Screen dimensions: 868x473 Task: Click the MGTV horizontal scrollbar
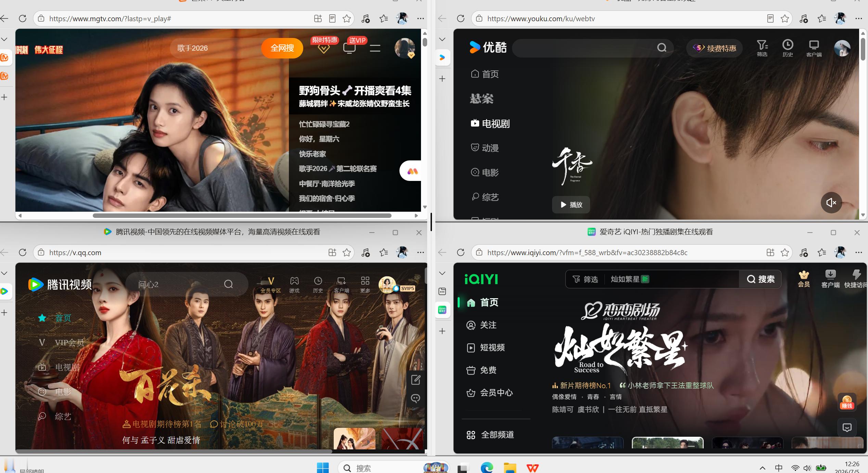pos(242,215)
